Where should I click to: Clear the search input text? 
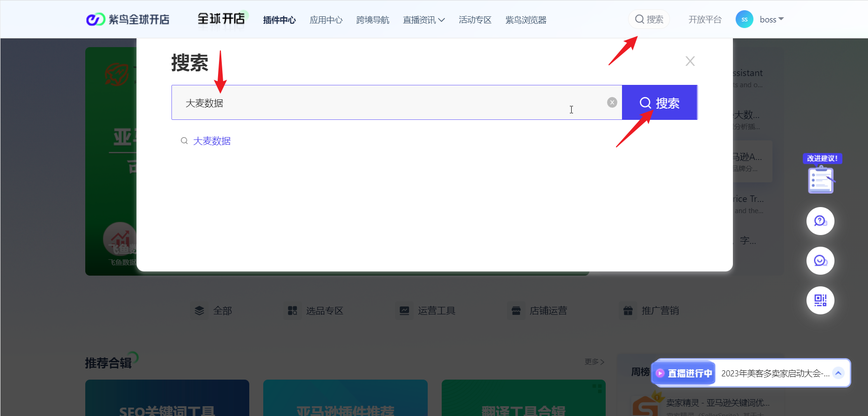612,103
